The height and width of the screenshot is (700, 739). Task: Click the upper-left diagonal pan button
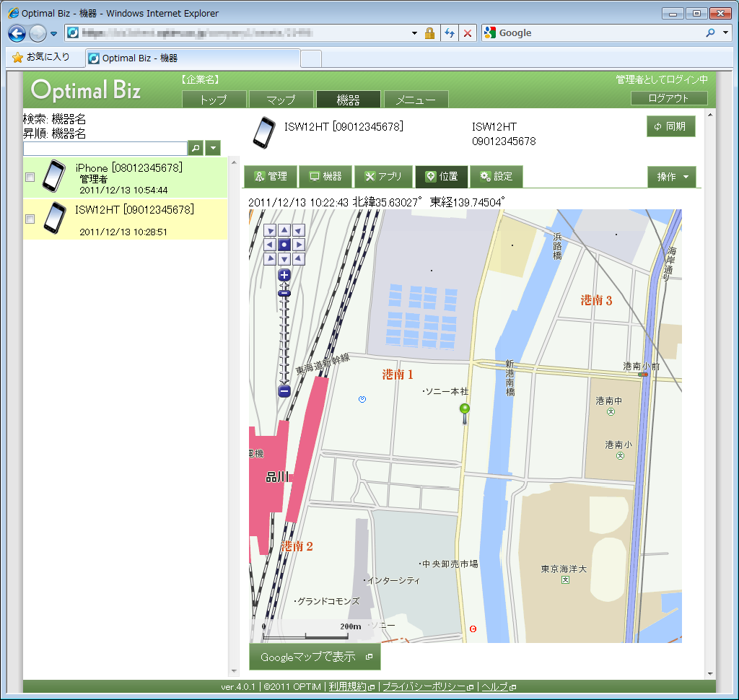click(270, 230)
